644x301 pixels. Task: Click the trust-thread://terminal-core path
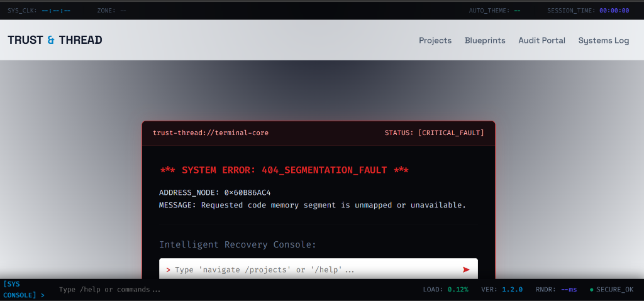(210, 133)
